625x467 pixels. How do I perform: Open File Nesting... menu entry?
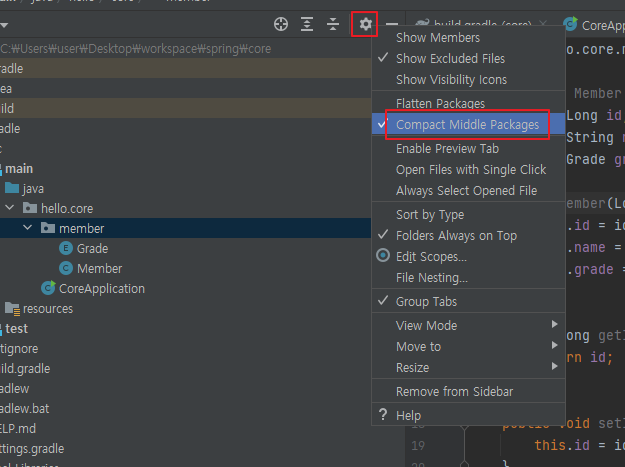(468, 277)
